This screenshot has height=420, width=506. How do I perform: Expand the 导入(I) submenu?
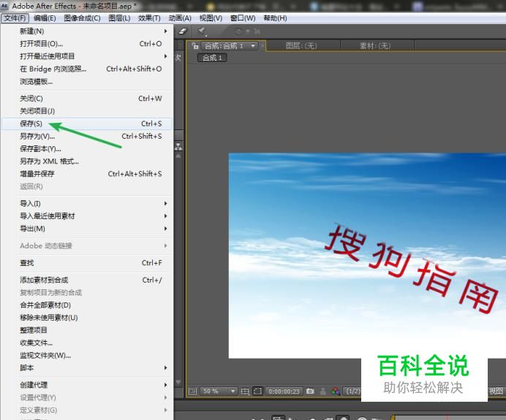(87, 203)
